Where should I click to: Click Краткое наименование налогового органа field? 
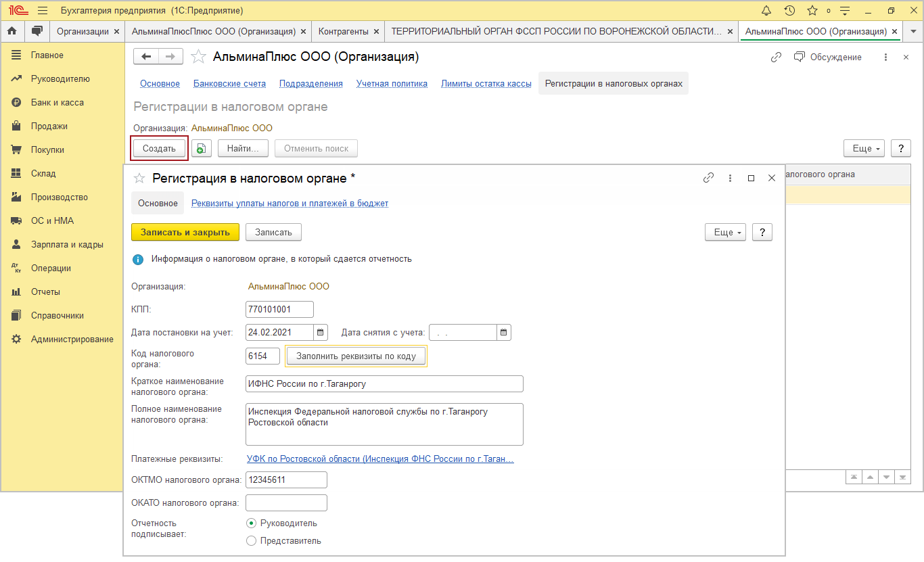[384, 383]
